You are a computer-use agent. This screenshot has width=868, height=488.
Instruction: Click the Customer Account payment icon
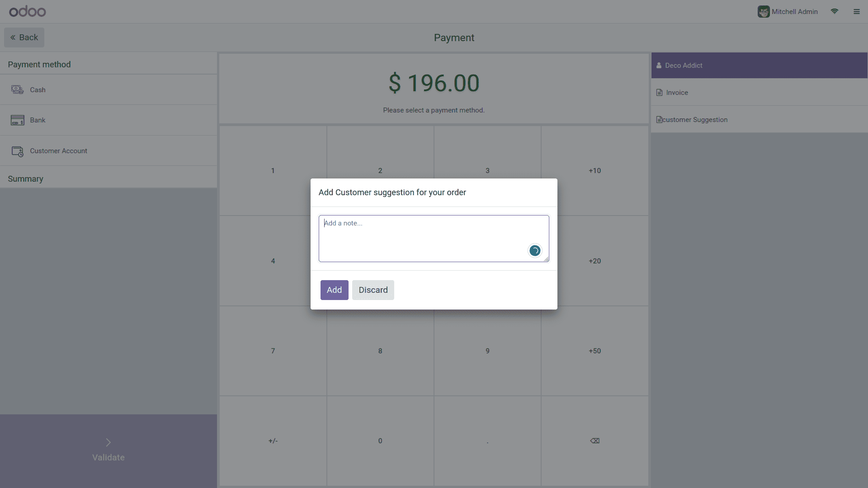click(17, 151)
